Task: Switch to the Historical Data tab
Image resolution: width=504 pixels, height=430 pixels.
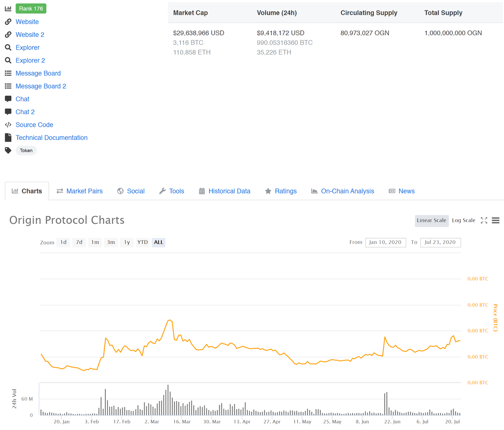Action: point(224,191)
